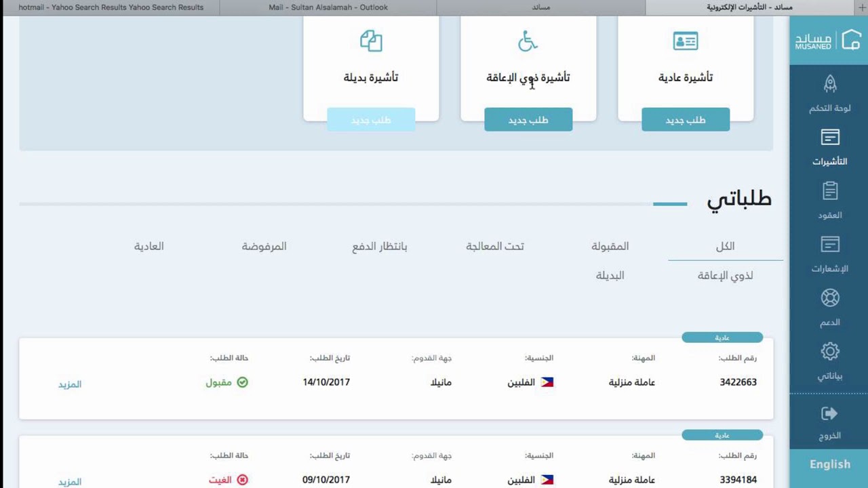The width and height of the screenshot is (868, 488).
Task: Select the بانتظار الدفع tab
Action: [x=380, y=246]
